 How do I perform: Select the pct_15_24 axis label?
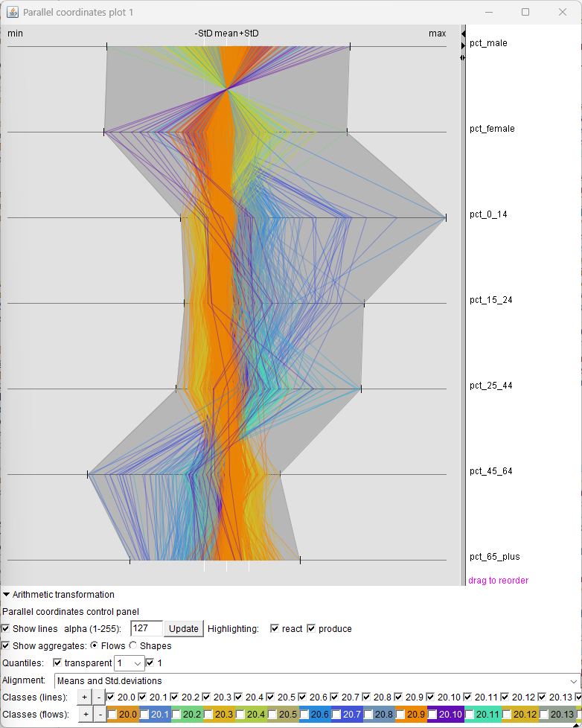[490, 300]
